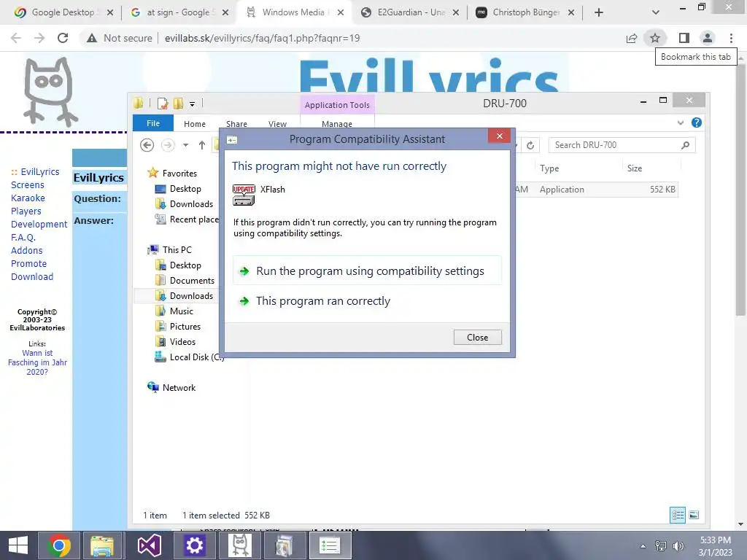Switch explorer to Details view icon
The image size is (747, 560).
click(678, 516)
